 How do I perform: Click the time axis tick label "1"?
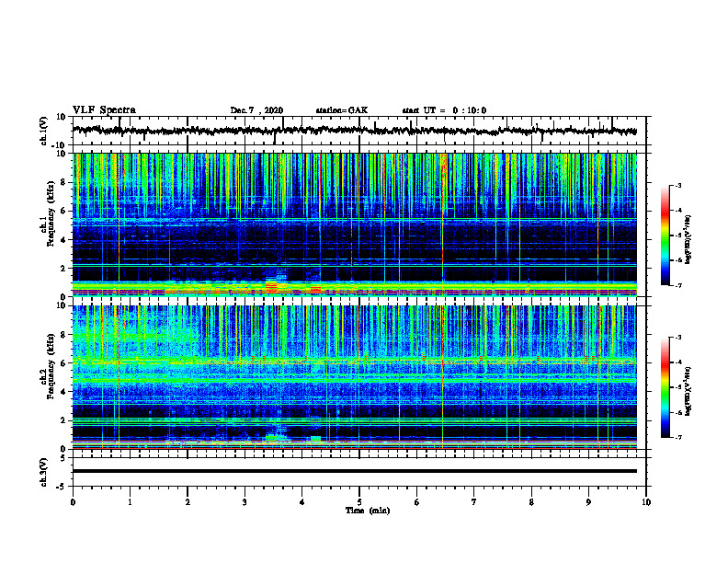click(x=130, y=502)
